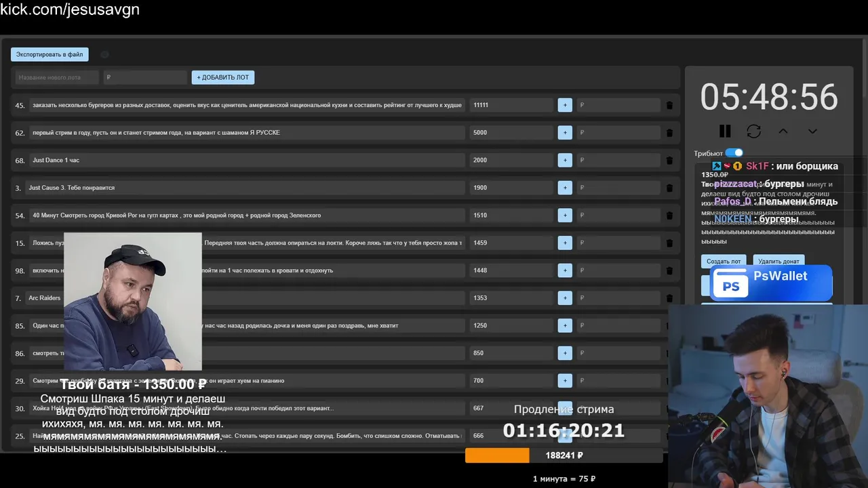Focus add-amount ₽ field for Arc Raiders row

618,298
